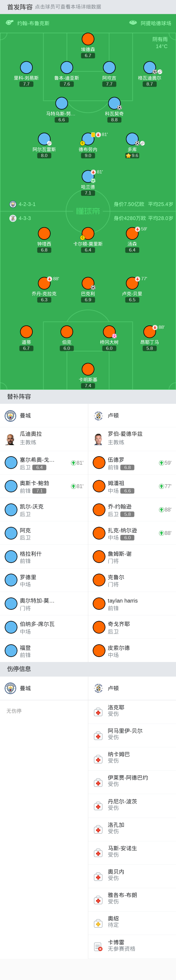Image resolution: width=176 pixels, height=980 pixels.
Task: Open coach 瓜迪奥拉's profile photo
Action: pos(10,439)
